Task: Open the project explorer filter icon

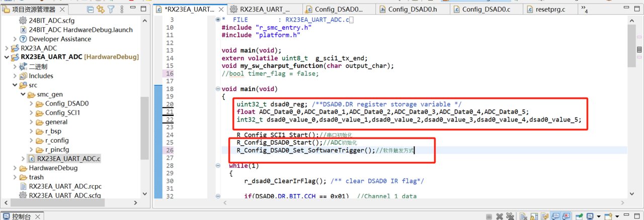Action: pos(111,9)
